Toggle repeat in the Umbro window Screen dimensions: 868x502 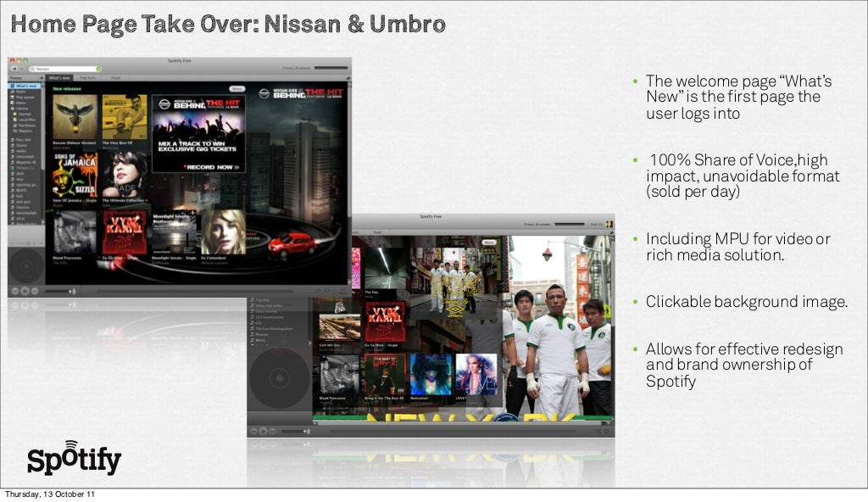point(607,431)
